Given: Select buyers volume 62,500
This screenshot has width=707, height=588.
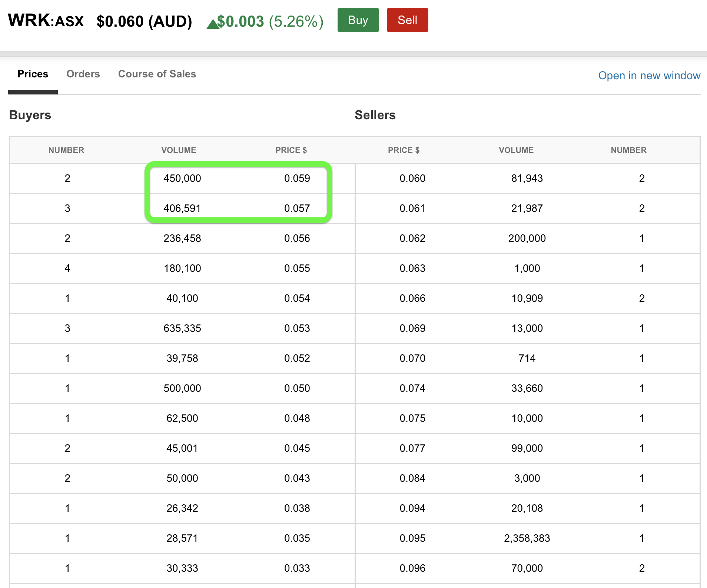Looking at the screenshot, I should click(x=182, y=418).
